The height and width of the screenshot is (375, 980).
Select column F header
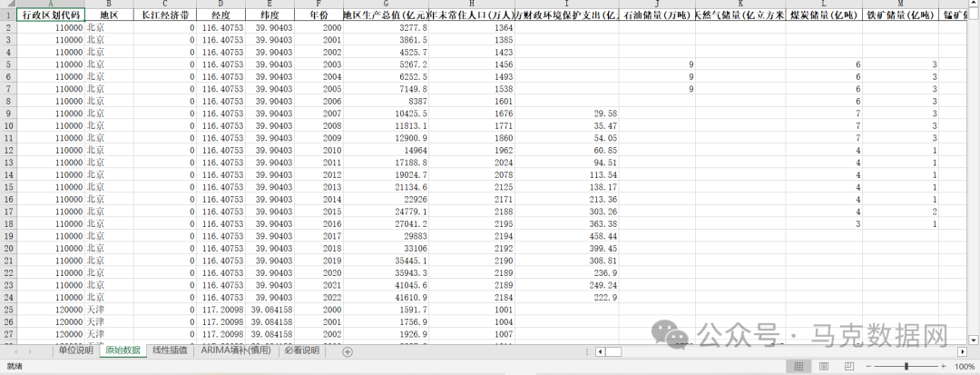pyautogui.click(x=318, y=4)
